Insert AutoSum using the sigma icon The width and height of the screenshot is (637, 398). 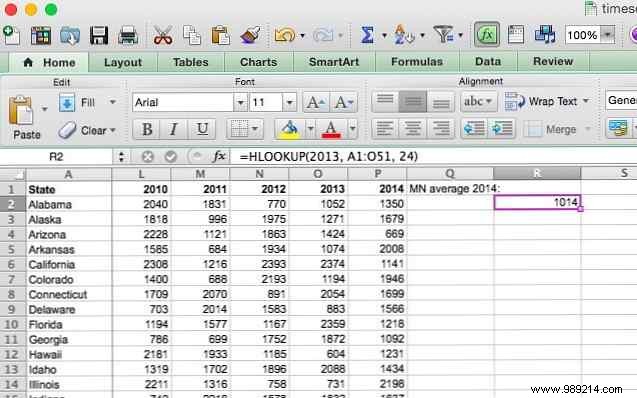[367, 35]
